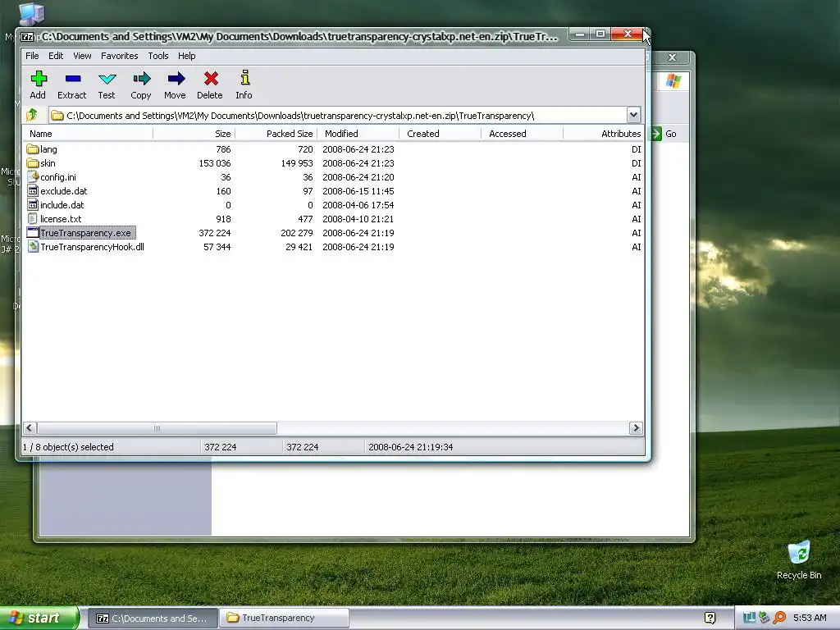Select the TrueTransparencyHook.dll file icon

pos(33,246)
